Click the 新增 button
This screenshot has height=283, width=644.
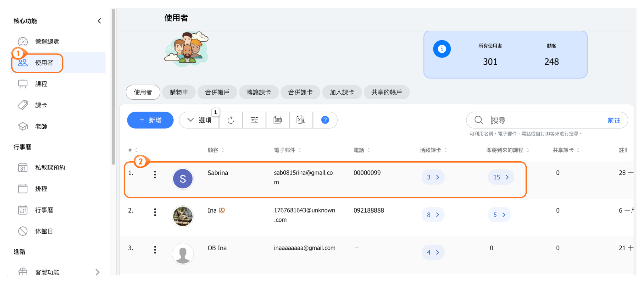pos(150,120)
